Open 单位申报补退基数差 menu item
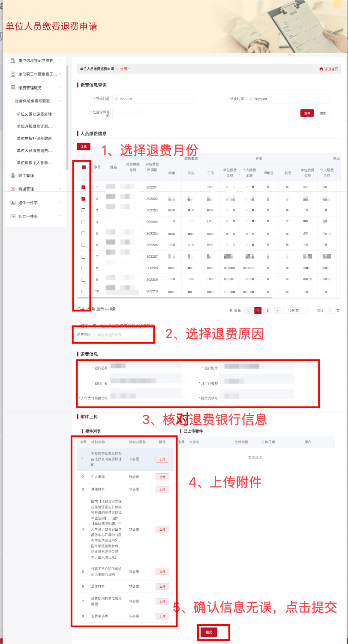Image resolution: width=348 pixels, height=644 pixels. pyautogui.click(x=34, y=138)
